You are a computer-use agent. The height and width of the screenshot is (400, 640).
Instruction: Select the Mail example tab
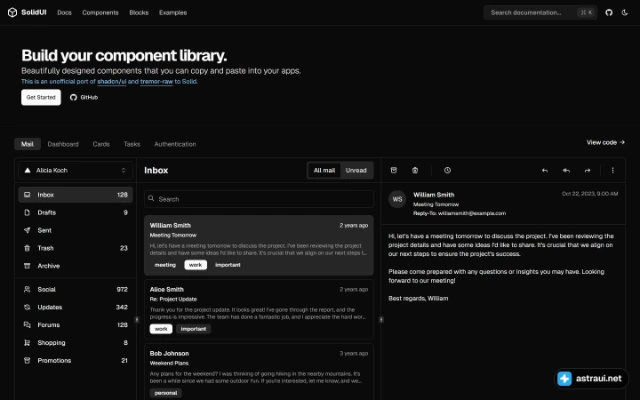coord(27,144)
